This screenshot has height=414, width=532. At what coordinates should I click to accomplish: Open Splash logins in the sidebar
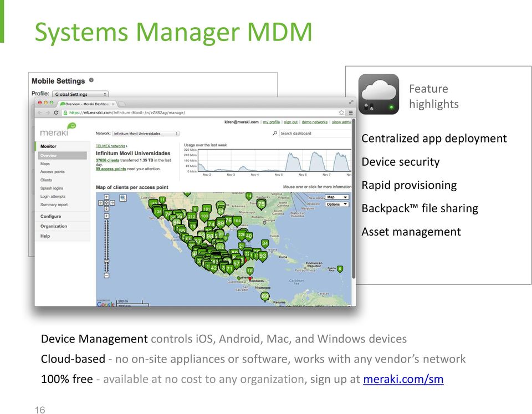point(52,188)
